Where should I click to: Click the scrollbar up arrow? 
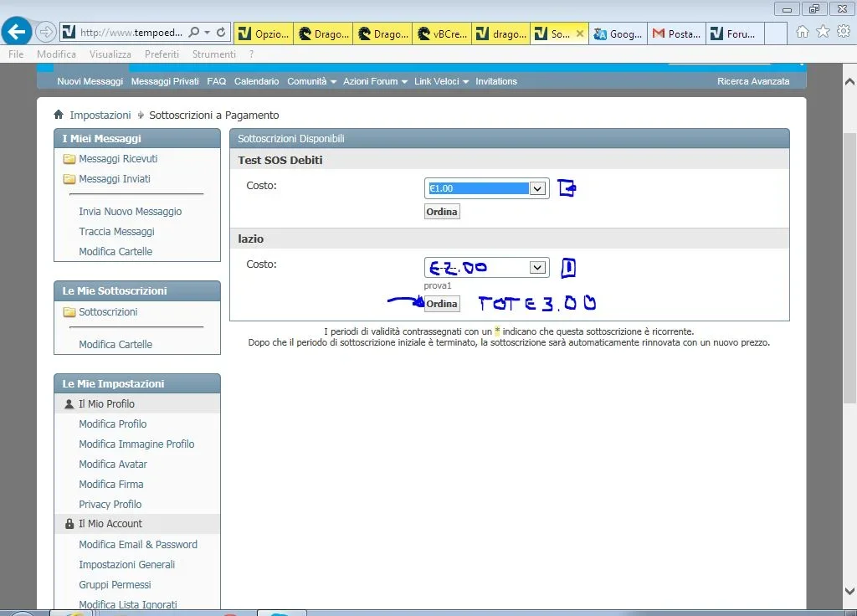click(x=849, y=82)
